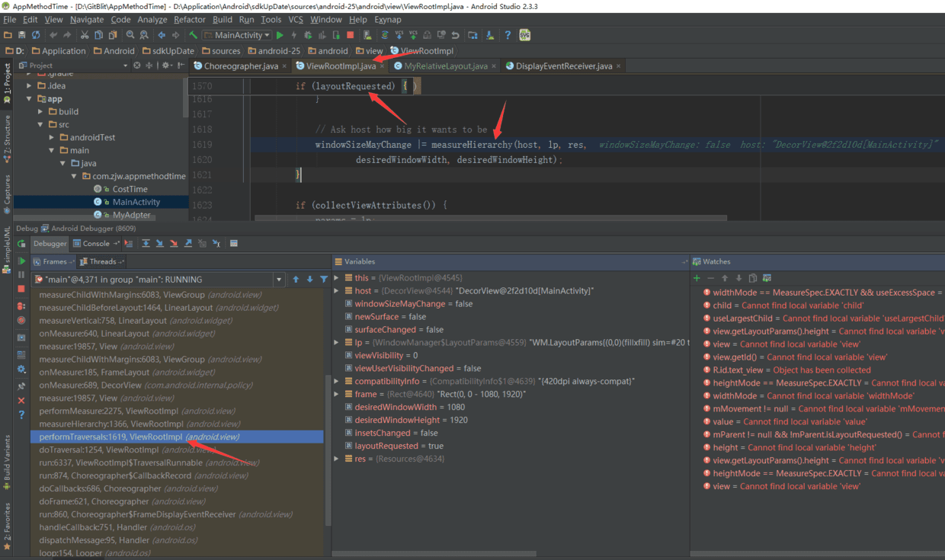
Task: Click the green Run button in toolbar
Action: pos(280,35)
